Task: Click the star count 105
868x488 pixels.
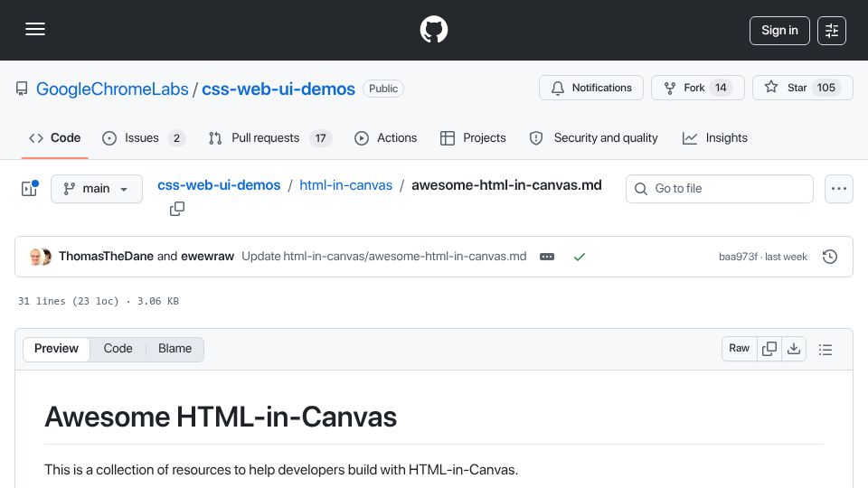Action: [826, 88]
